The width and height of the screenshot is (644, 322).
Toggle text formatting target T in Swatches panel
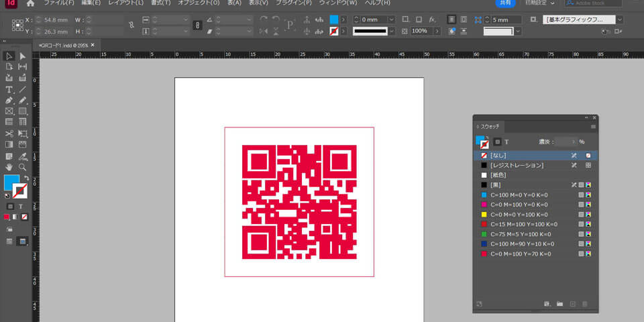click(506, 142)
